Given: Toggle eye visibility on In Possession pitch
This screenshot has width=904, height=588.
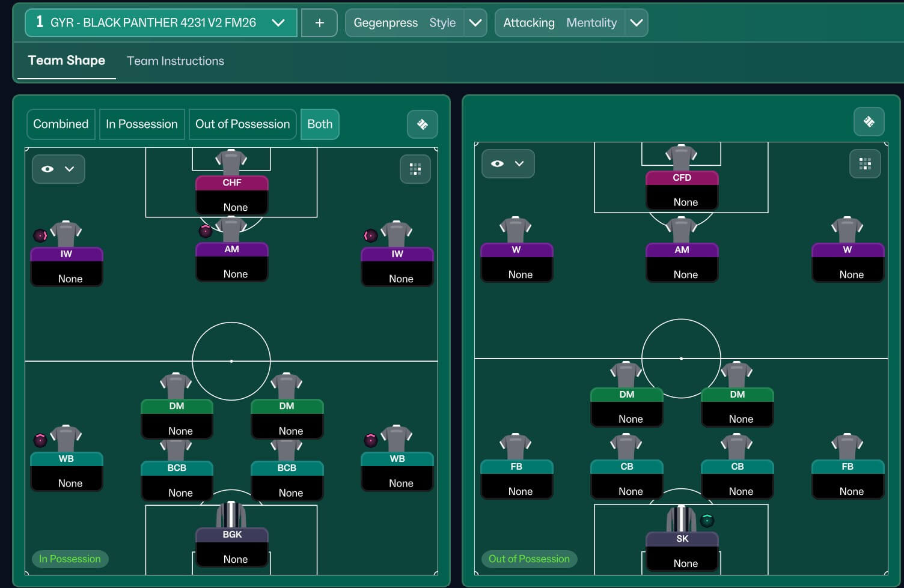Looking at the screenshot, I should point(58,169).
